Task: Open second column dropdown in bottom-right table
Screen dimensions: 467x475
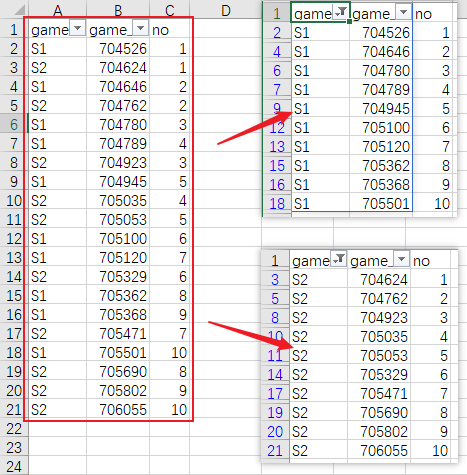Action: (401, 259)
